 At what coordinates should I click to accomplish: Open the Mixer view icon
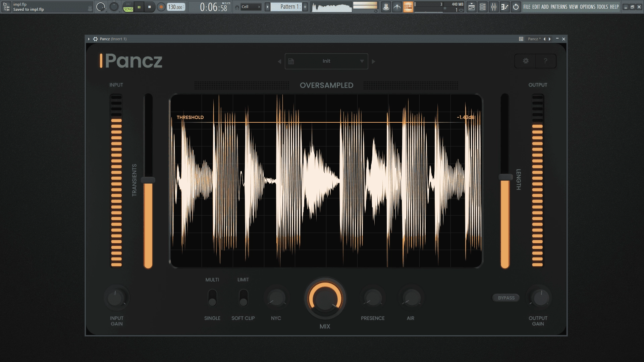pyautogui.click(x=493, y=7)
